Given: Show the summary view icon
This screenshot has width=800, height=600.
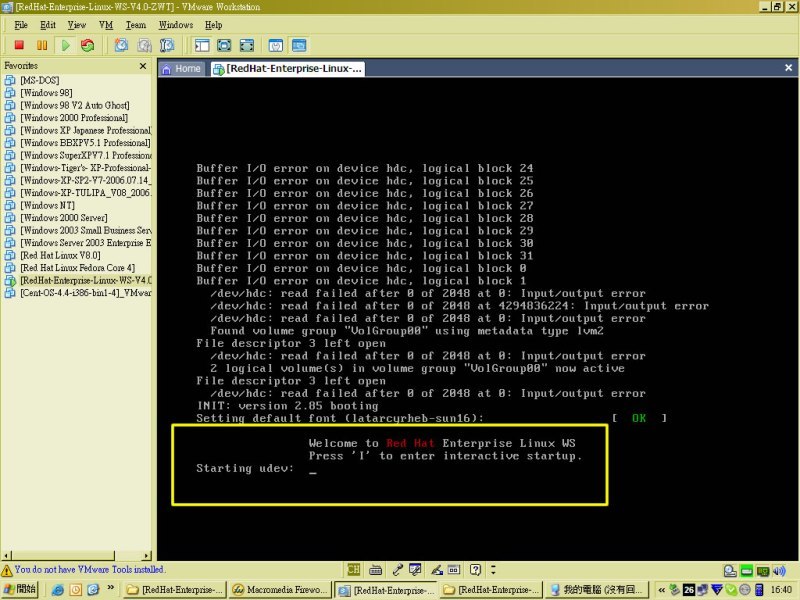Looking at the screenshot, I should (x=276, y=45).
